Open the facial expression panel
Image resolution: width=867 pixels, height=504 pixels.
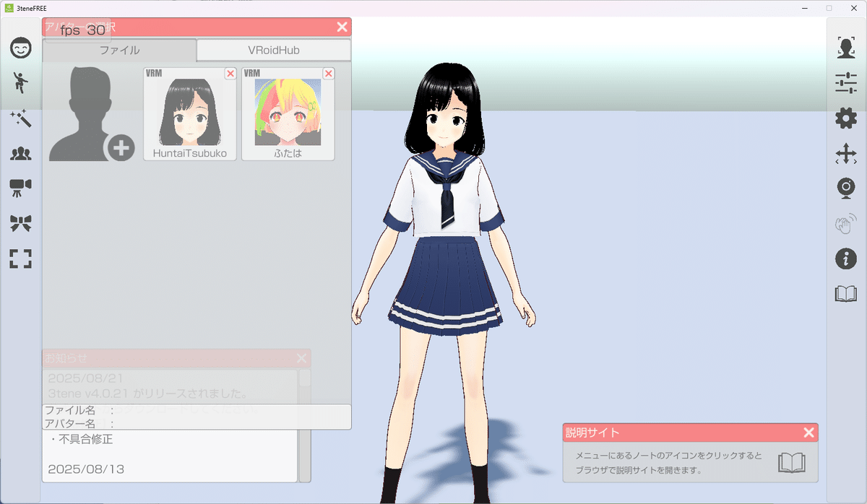[x=20, y=48]
